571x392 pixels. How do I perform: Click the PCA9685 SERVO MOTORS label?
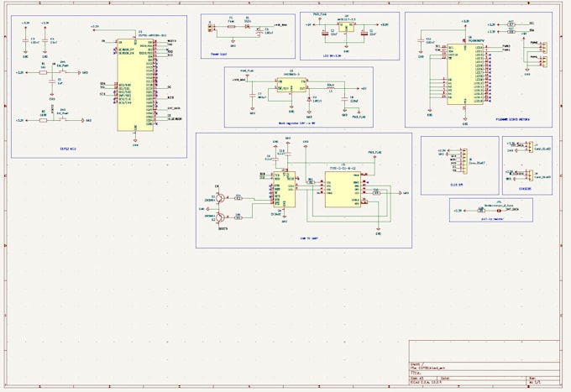click(513, 119)
